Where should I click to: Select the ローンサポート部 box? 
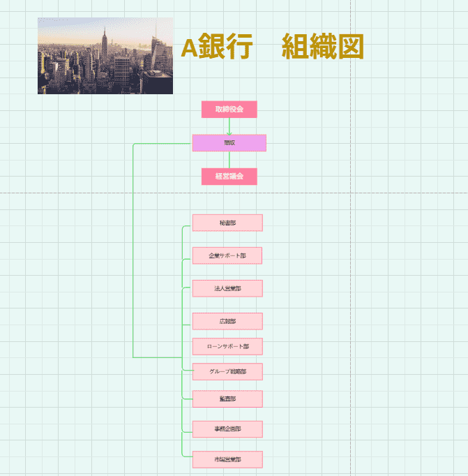pos(227,346)
